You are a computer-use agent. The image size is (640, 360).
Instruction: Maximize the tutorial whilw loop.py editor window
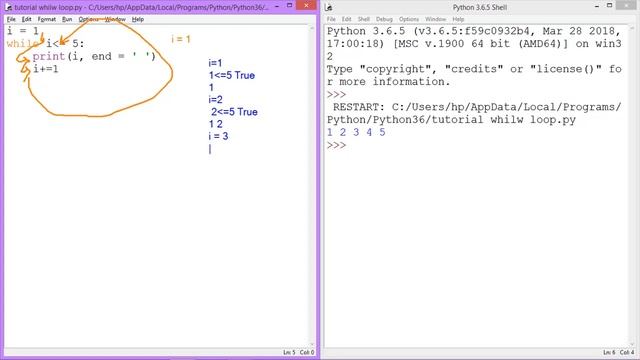click(289, 5)
